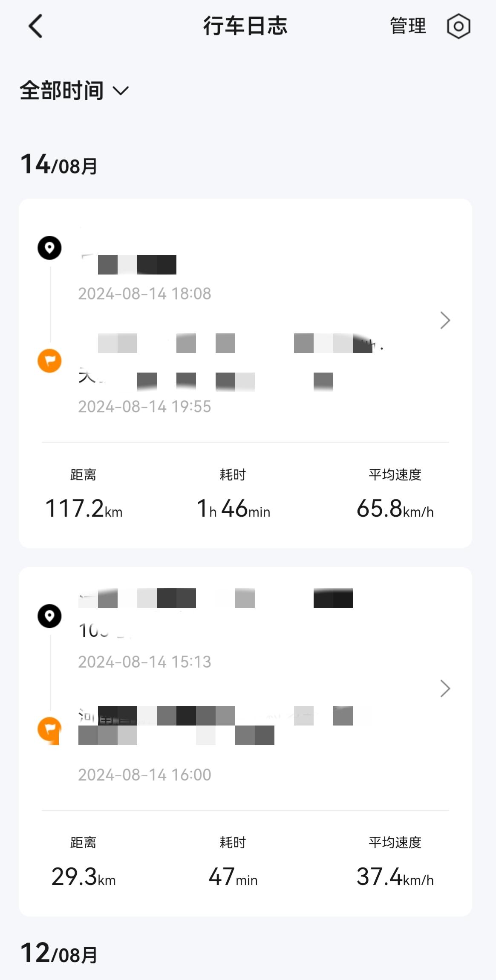Select the 29.3km distance value
The width and height of the screenshot is (496, 980).
pyautogui.click(x=84, y=877)
